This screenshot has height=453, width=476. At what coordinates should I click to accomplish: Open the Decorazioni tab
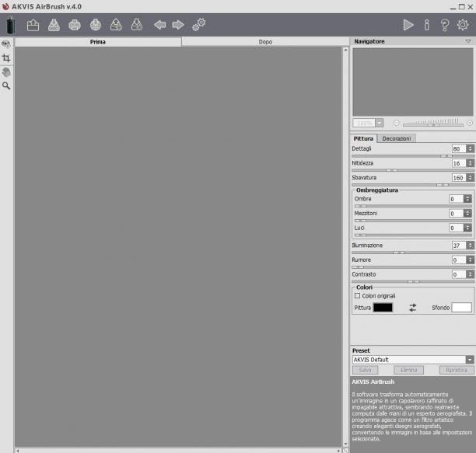tap(397, 138)
